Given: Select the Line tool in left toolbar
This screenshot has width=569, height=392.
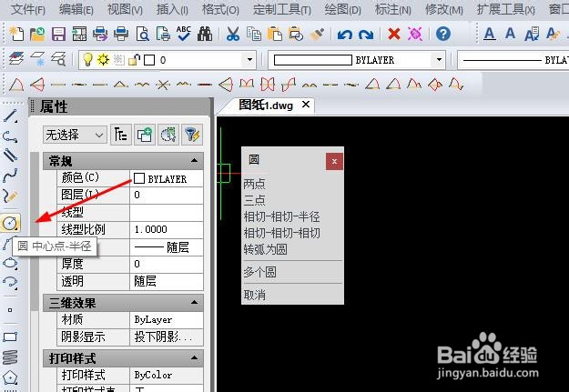Looking at the screenshot, I should point(10,116).
